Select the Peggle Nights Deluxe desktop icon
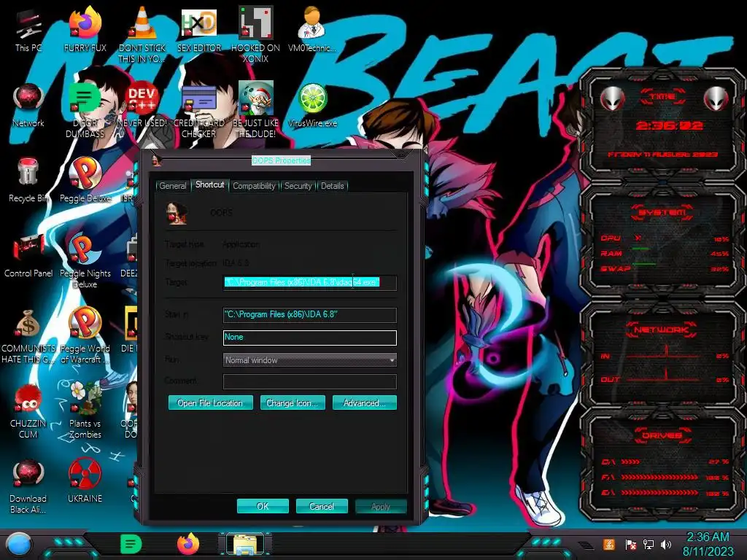 [x=85, y=260]
